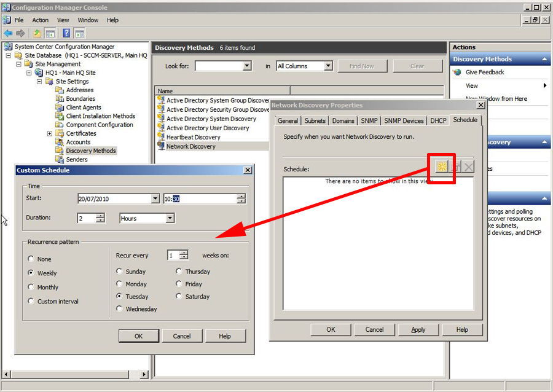553x392 pixels.
Task: Select the Heartbeat Discovery item icon
Action: [x=161, y=137]
